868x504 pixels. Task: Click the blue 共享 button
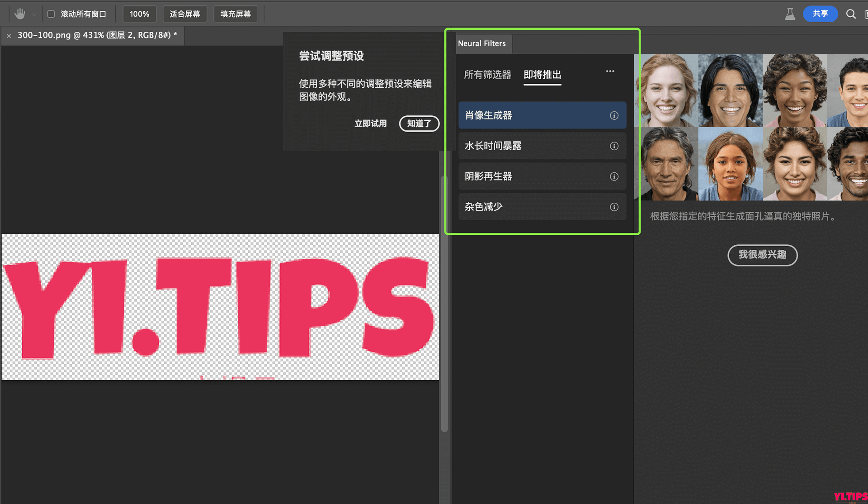click(x=820, y=14)
